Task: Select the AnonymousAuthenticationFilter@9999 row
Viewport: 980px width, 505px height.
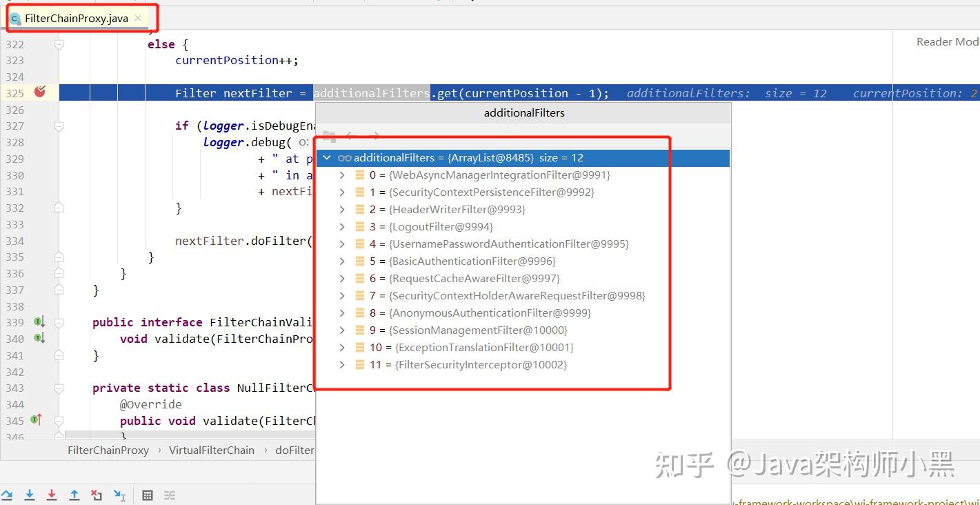Action: point(523,313)
